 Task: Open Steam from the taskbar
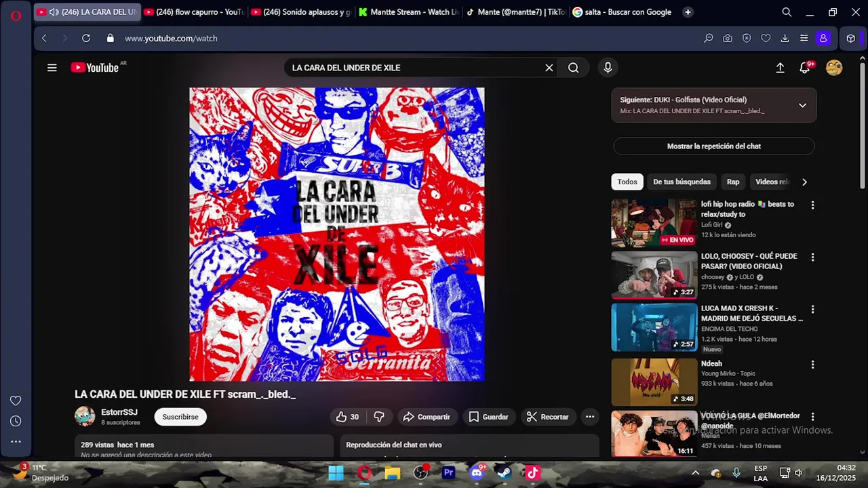[x=504, y=472]
